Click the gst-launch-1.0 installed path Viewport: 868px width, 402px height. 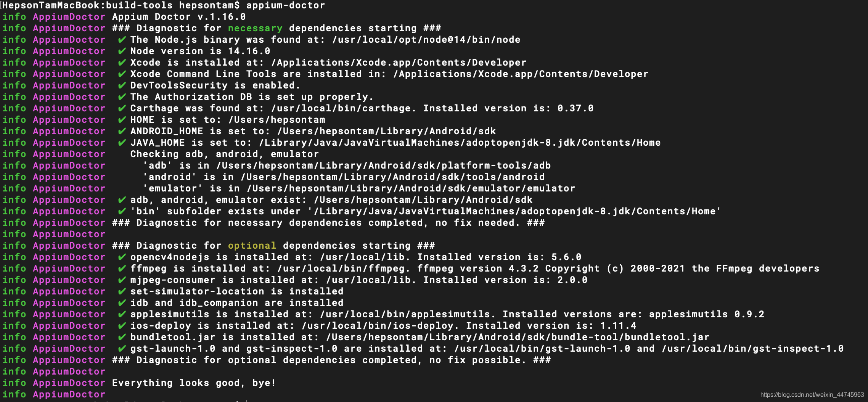pos(542,349)
